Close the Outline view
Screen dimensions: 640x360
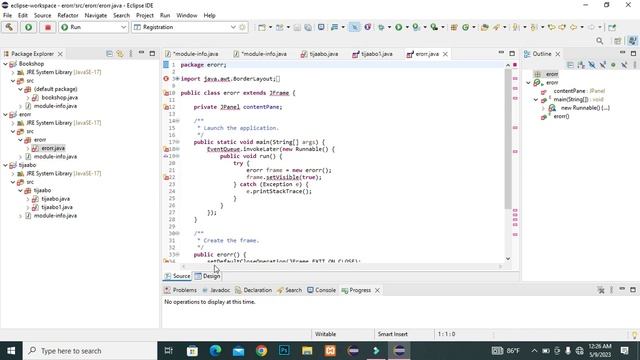click(558, 54)
